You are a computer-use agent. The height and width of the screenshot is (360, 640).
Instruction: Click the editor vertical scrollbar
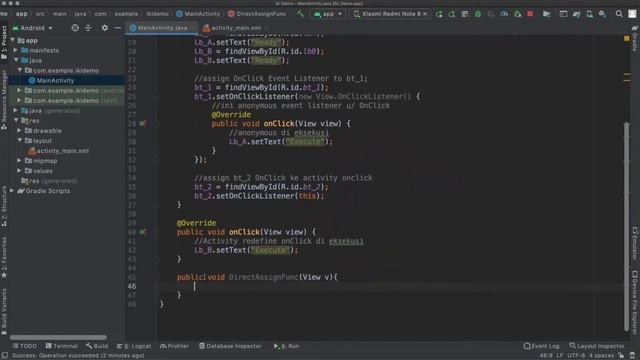tap(627, 227)
